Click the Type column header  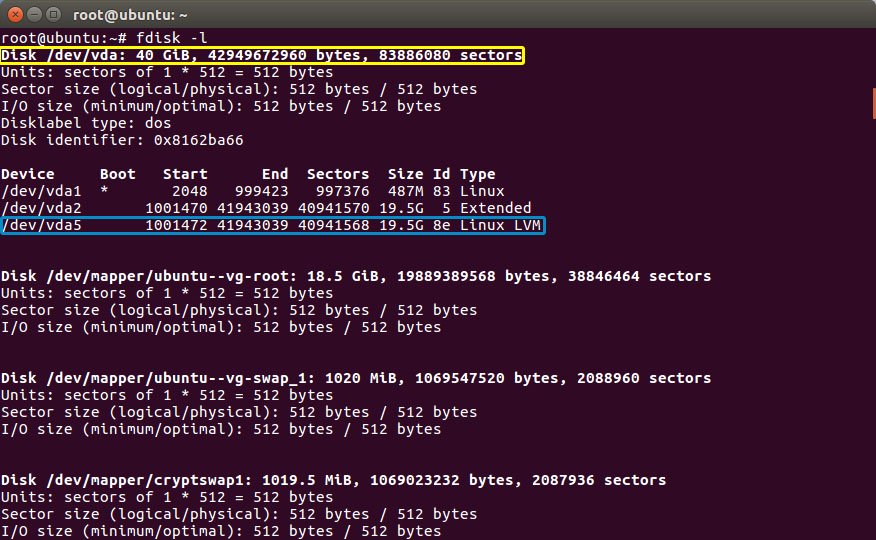pyautogui.click(x=477, y=174)
